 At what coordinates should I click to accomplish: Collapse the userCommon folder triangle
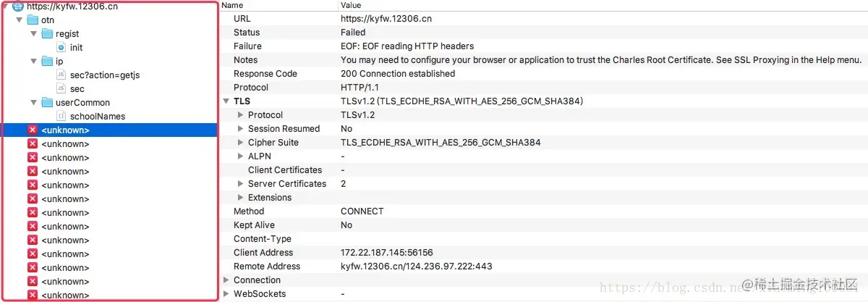coord(34,102)
